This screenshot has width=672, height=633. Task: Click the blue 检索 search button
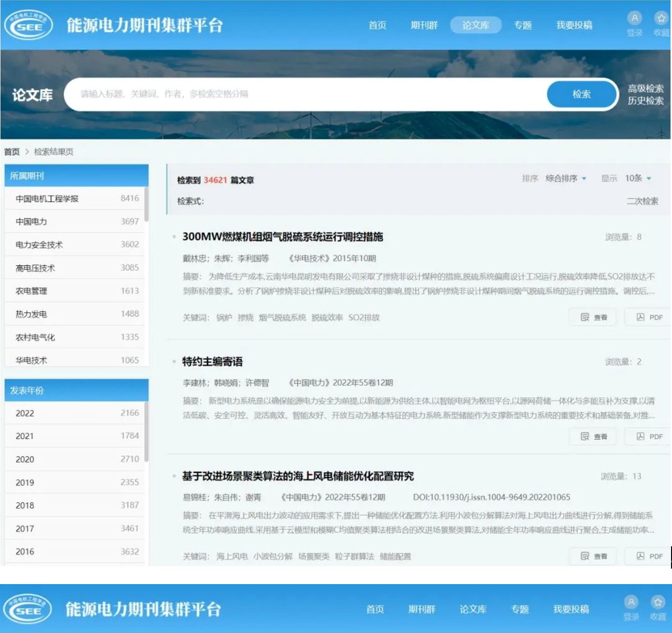pyautogui.click(x=581, y=94)
